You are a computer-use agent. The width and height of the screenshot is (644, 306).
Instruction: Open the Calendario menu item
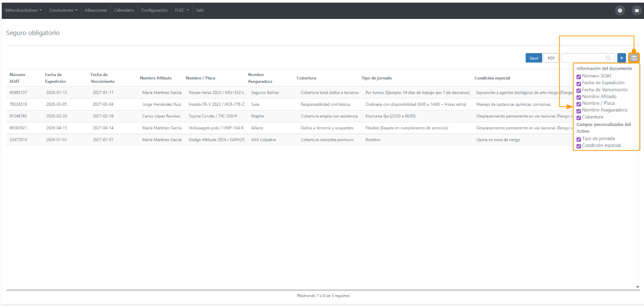coord(124,10)
